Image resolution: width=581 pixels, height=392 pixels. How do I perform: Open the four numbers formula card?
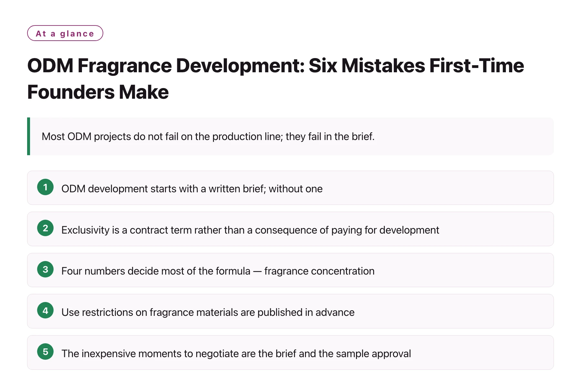click(x=290, y=270)
